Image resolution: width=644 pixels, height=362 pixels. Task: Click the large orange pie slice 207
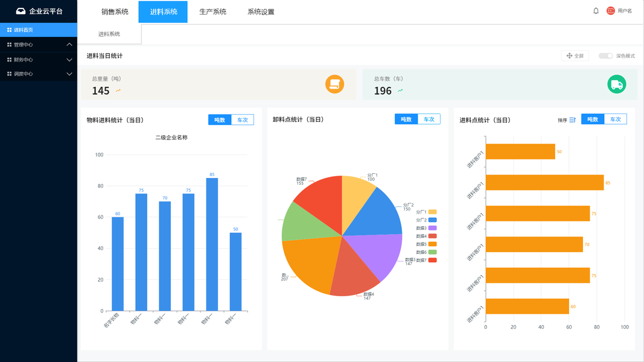pos(313,262)
